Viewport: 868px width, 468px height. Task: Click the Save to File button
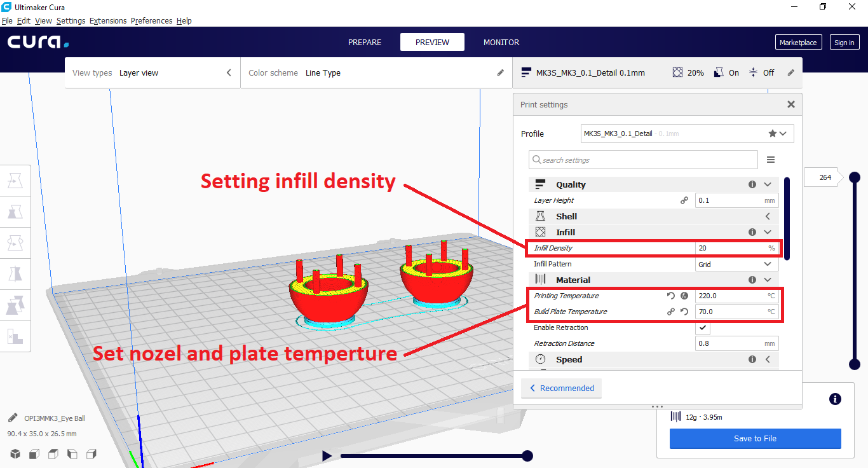click(756, 438)
